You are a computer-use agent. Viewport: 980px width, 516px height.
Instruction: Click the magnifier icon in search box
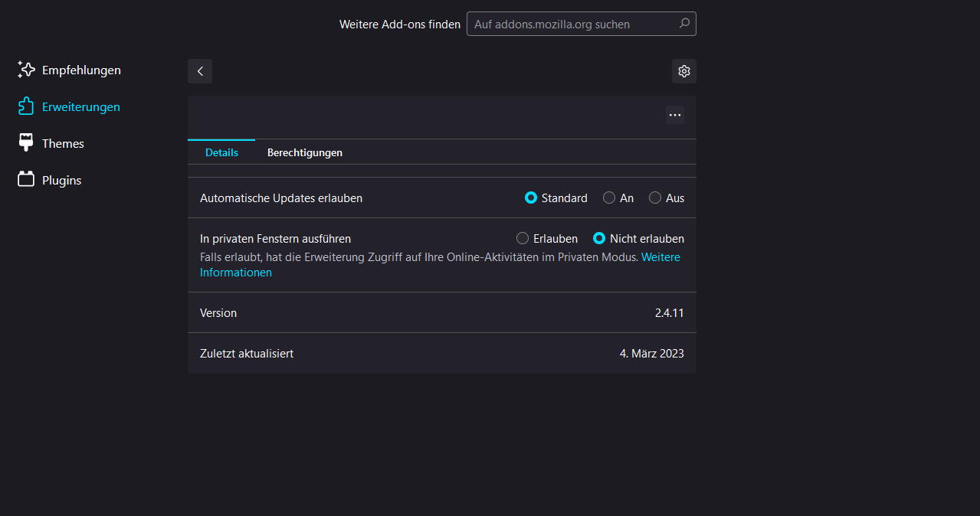click(684, 24)
